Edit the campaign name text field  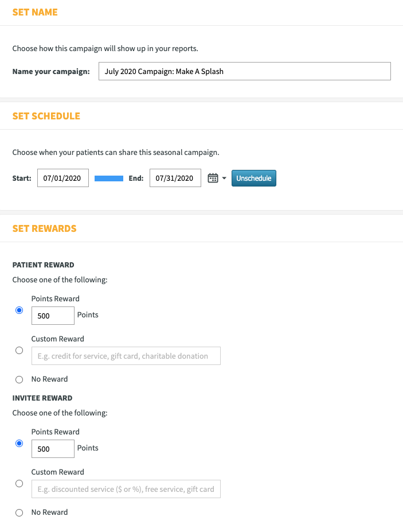click(245, 71)
